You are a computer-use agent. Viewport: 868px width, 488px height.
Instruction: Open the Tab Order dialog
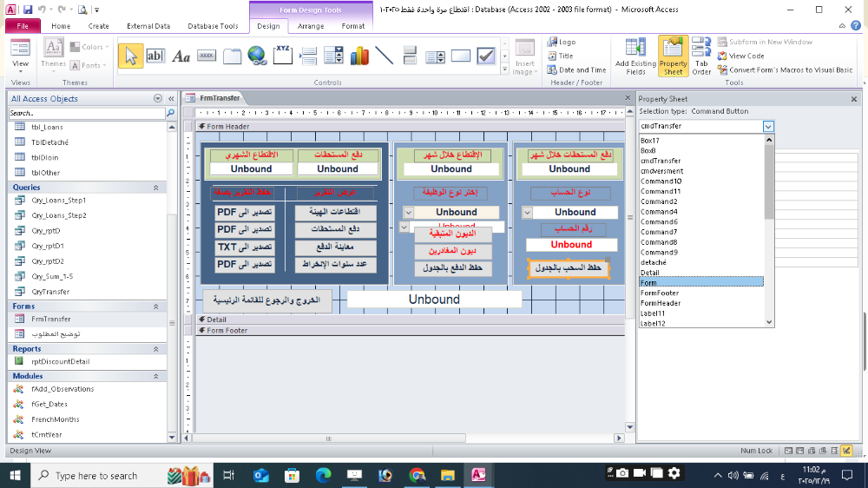point(701,57)
